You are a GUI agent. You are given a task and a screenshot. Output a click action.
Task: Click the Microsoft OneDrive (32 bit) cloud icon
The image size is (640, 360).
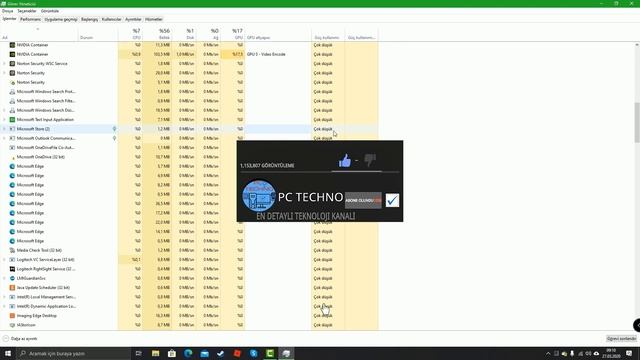12,157
